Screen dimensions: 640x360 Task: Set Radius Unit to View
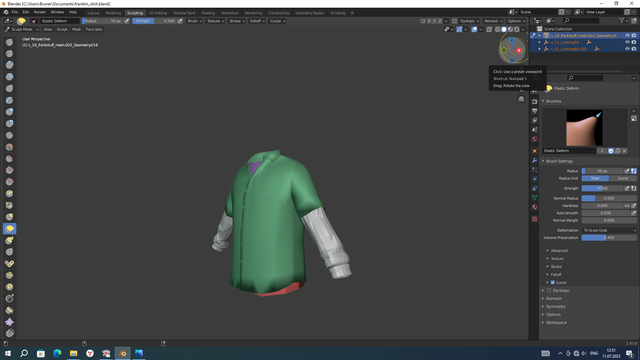coord(595,178)
